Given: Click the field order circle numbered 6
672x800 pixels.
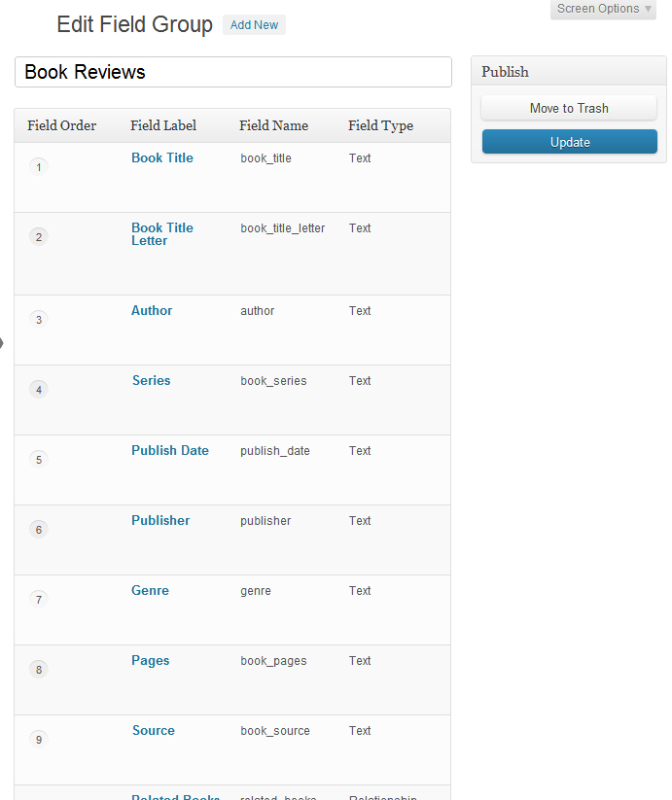Looking at the screenshot, I should click(39, 530).
